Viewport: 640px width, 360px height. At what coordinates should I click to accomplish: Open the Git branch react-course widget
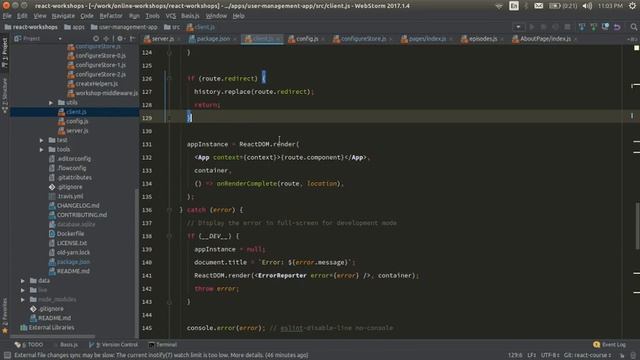click(588, 356)
